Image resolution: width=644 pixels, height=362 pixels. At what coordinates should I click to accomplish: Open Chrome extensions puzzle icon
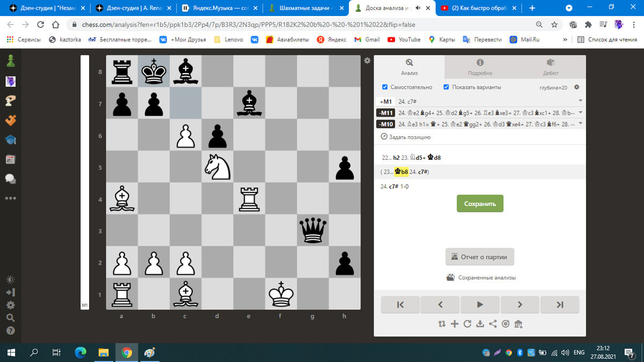point(588,25)
